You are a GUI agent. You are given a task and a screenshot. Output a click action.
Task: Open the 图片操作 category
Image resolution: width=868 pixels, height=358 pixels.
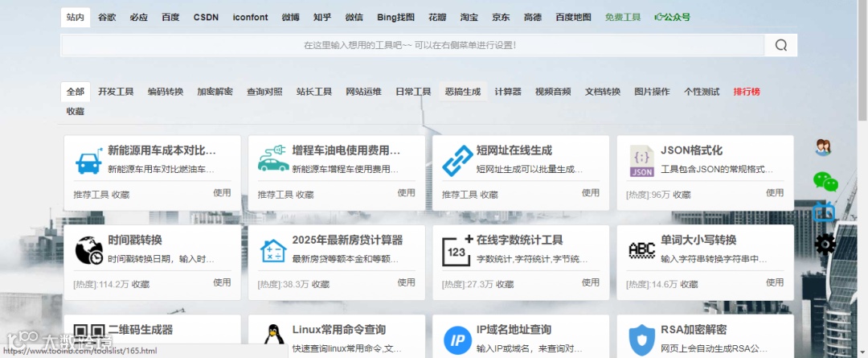point(652,92)
